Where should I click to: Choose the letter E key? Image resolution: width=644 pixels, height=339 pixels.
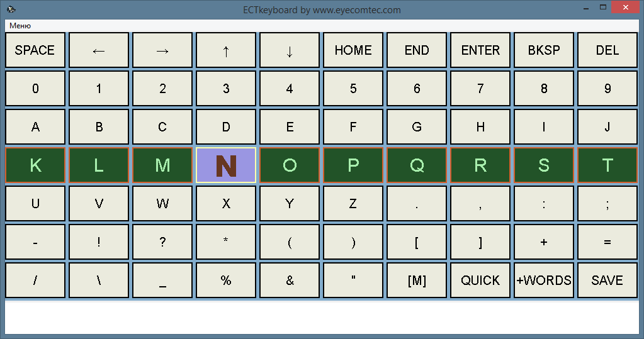point(290,127)
